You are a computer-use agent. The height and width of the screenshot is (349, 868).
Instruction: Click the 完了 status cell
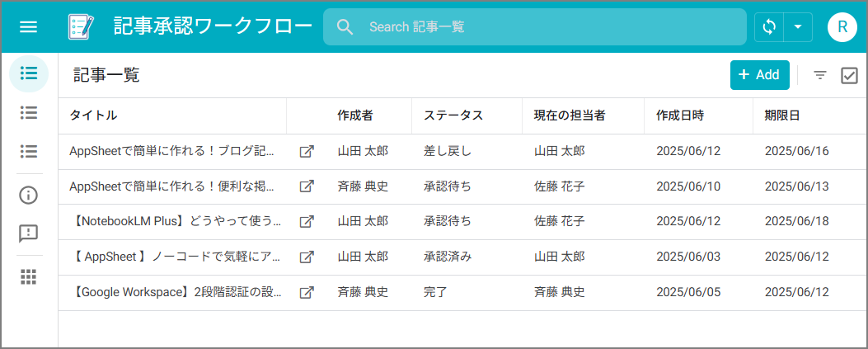tap(435, 292)
